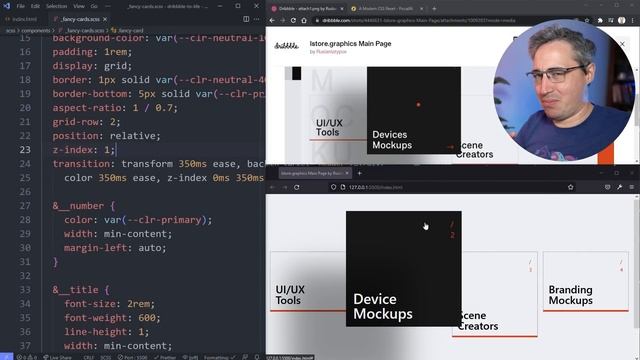This screenshot has height=360, width=640.
Task: Open the Go menu in VS Code
Action: pyautogui.click(x=94, y=6)
